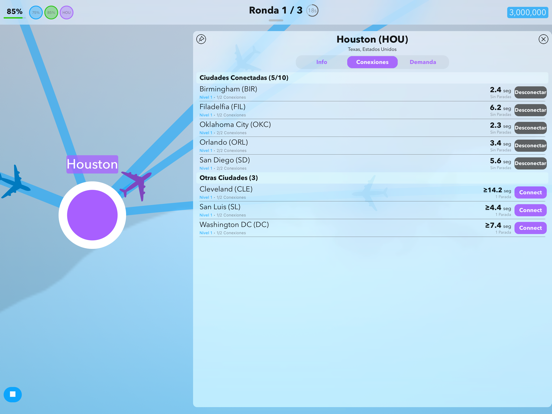Click the 2.4 seg Birmingham time
Screen dimensions: 552x414
(x=500, y=90)
